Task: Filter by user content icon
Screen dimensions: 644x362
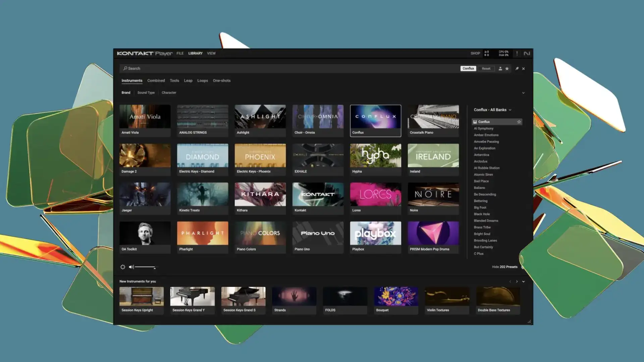Action: tap(500, 68)
